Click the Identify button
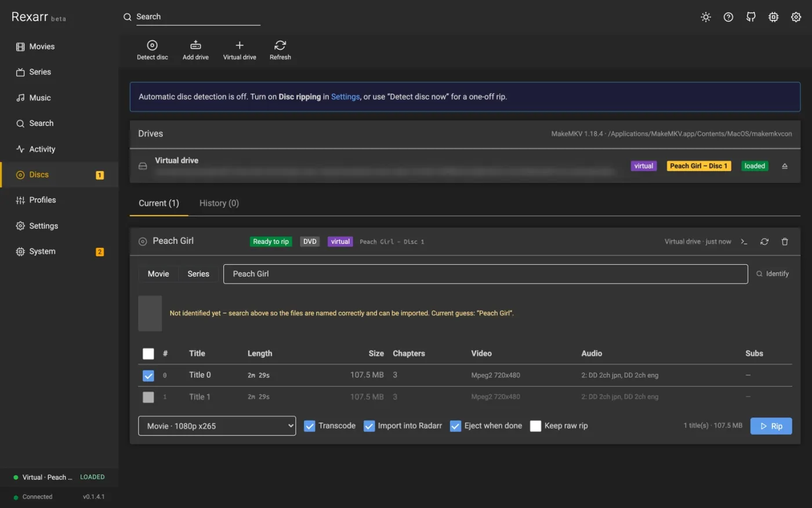Image resolution: width=812 pixels, height=508 pixels. pos(773,274)
